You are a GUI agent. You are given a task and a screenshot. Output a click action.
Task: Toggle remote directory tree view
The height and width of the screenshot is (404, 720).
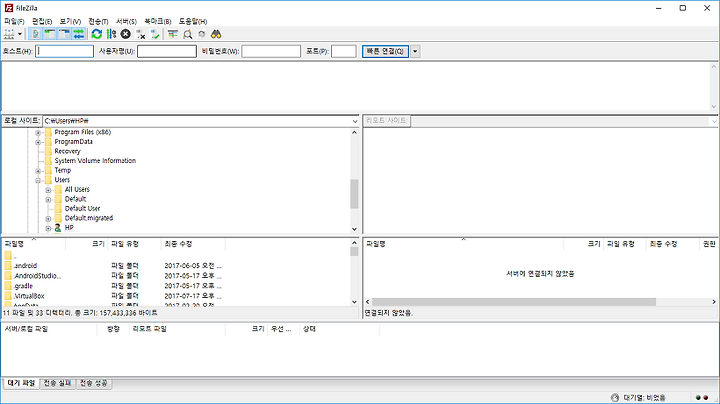click(x=64, y=34)
